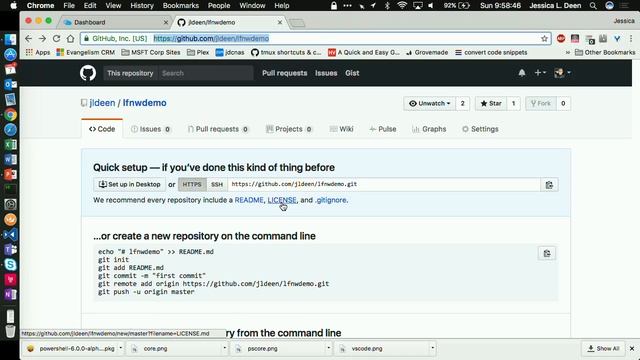Viewport: 640px width, 360px height.
Task: Go back in browser history
Action: [x=28, y=38]
